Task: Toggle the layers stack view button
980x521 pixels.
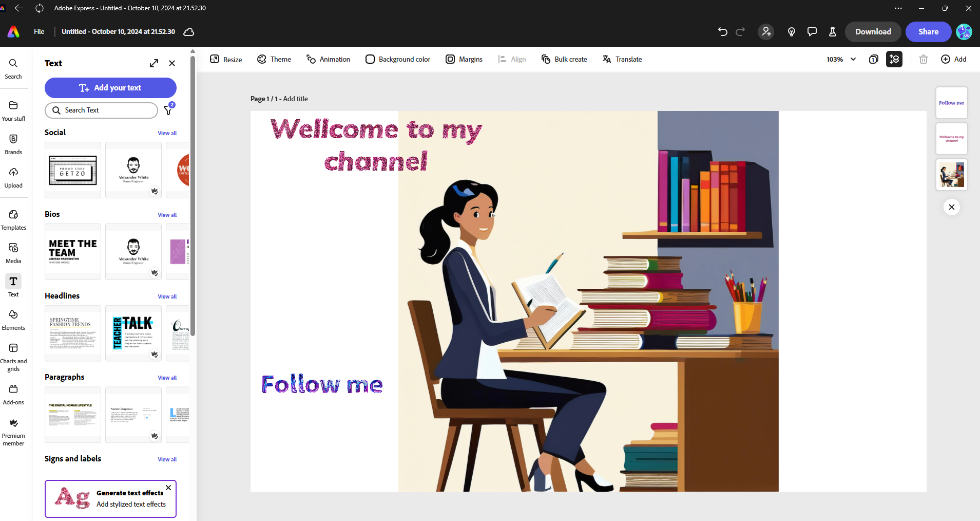Action: click(x=894, y=59)
